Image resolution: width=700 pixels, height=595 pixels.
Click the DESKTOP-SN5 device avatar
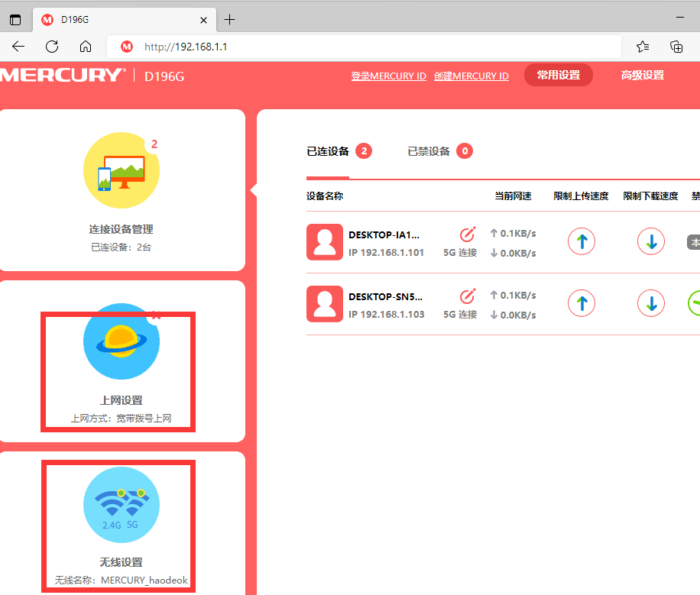[x=325, y=304]
